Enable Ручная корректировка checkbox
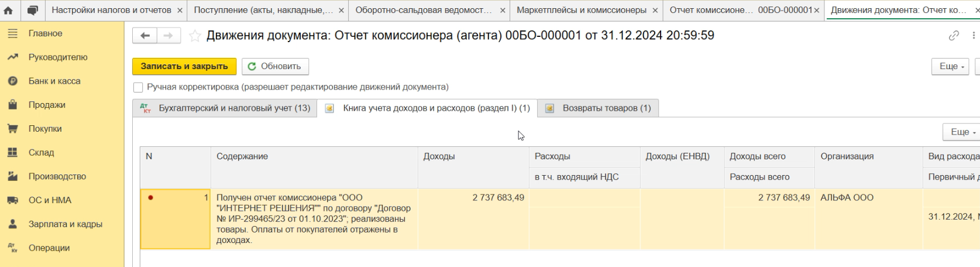The image size is (980, 267). (x=138, y=87)
